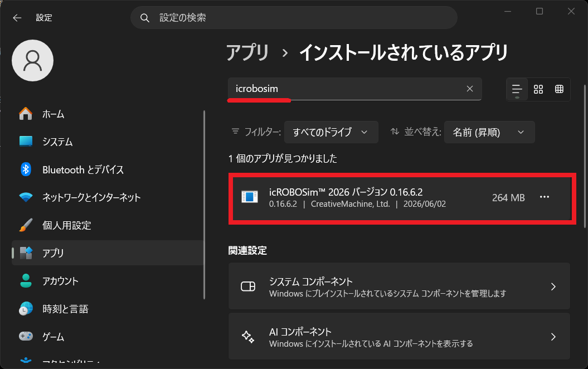
Task: Select アプリ in the sidebar
Action: tap(108, 253)
